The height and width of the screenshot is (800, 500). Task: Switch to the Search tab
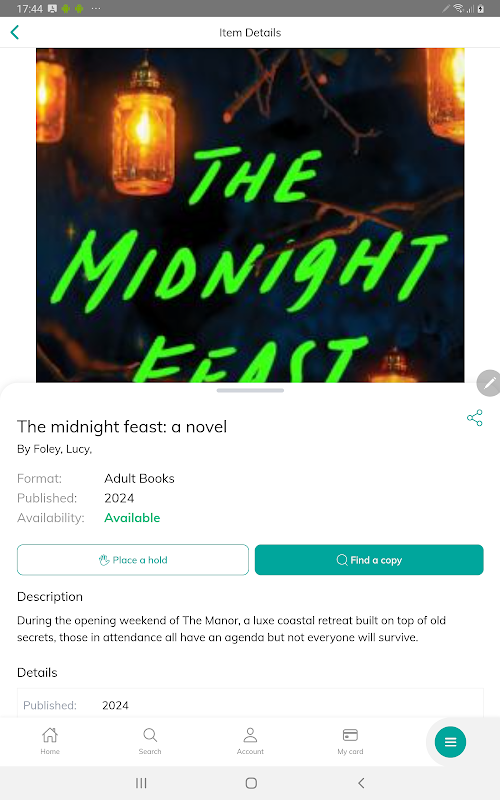[x=150, y=741]
